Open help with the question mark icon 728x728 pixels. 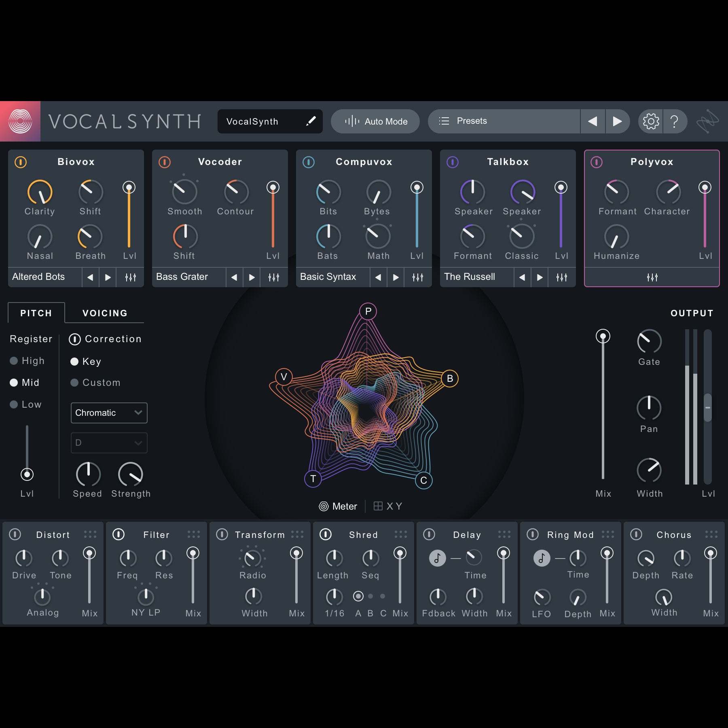click(x=674, y=121)
